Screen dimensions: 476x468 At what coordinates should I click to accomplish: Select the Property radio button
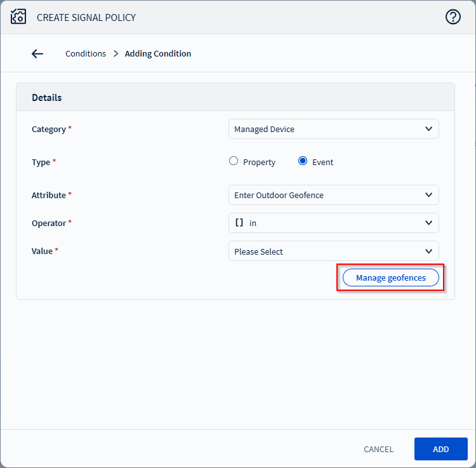(x=234, y=161)
